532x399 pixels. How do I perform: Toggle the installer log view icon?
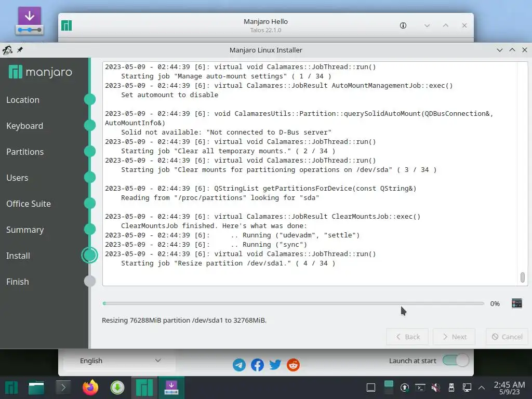click(517, 303)
